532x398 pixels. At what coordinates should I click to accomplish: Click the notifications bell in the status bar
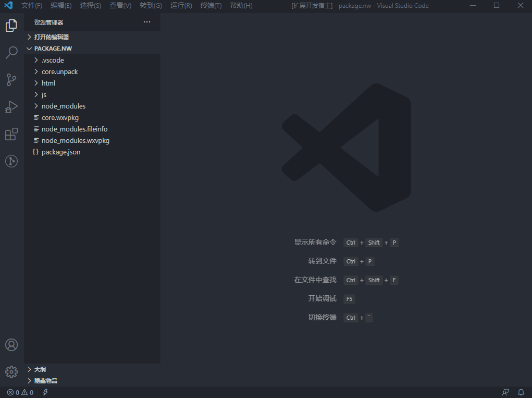pyautogui.click(x=521, y=392)
